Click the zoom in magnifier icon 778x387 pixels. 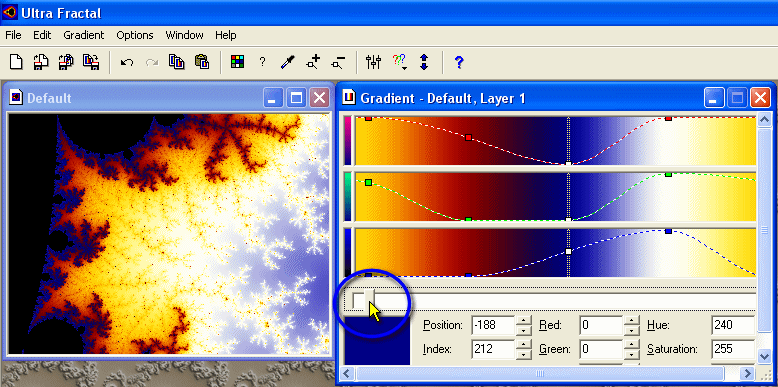[x=313, y=62]
